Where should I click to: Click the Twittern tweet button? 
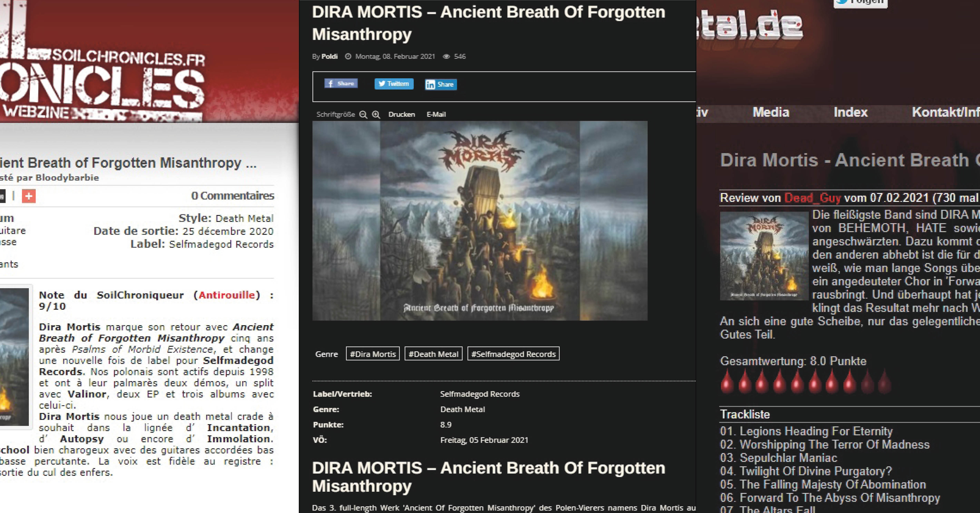pyautogui.click(x=394, y=84)
